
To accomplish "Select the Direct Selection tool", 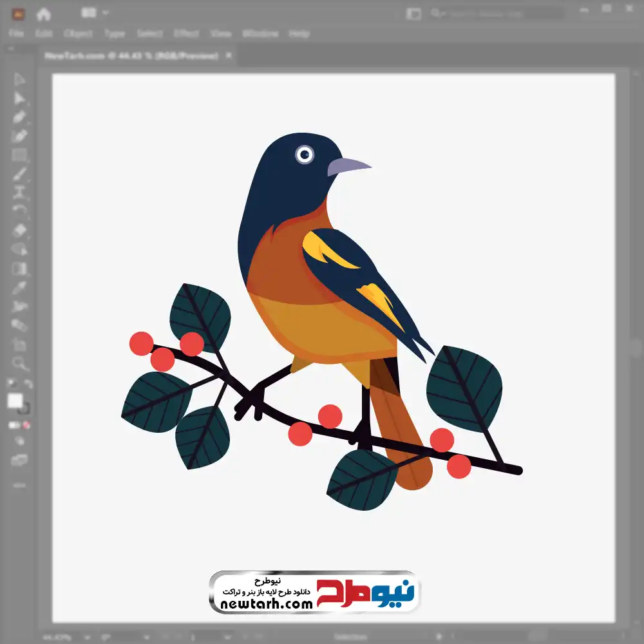I will (19, 98).
